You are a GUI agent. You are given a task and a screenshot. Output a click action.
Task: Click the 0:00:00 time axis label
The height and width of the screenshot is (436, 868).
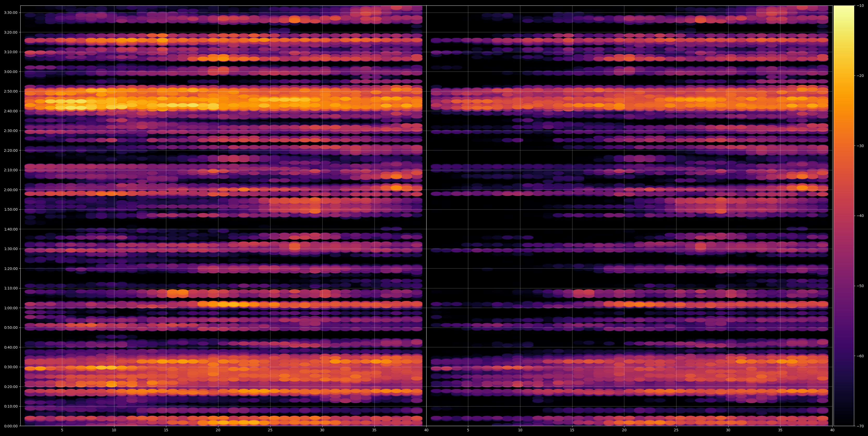[10, 426]
